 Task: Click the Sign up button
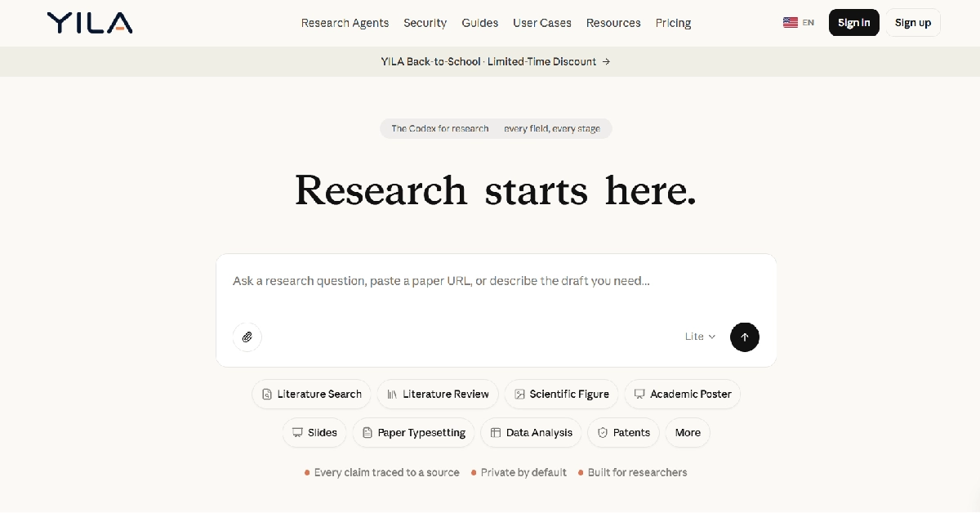point(912,23)
